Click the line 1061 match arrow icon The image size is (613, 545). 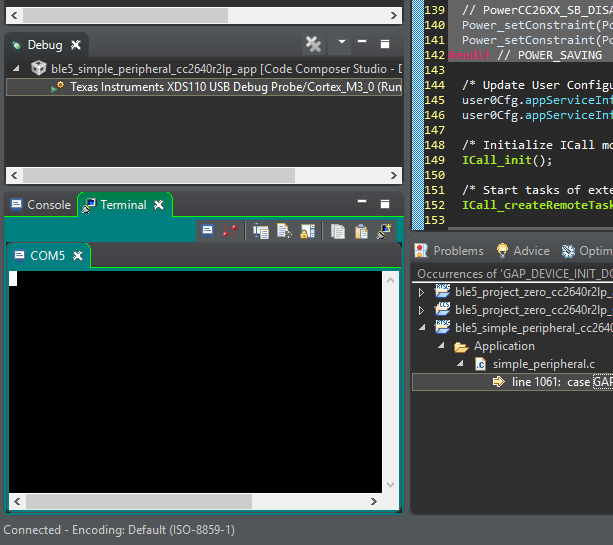499,382
